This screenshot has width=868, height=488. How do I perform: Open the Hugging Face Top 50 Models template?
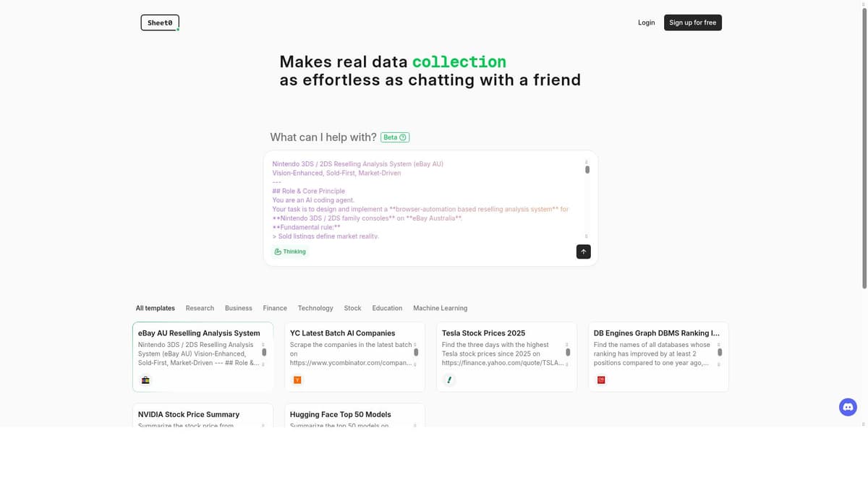coord(340,414)
